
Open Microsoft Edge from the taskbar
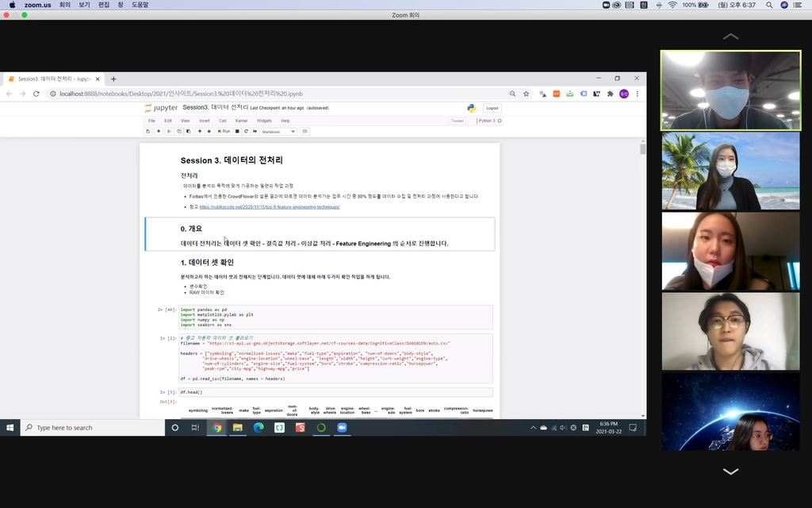point(259,428)
